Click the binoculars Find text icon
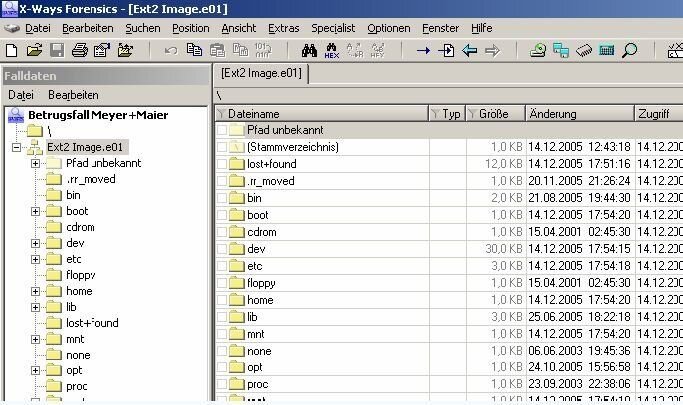This screenshot has width=683, height=405. 309,51
